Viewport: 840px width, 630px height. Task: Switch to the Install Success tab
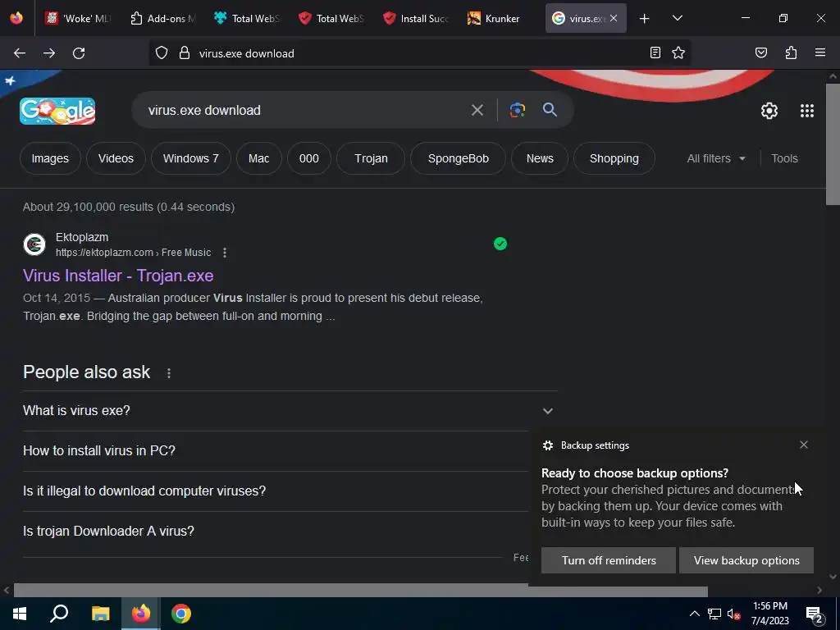(416, 18)
